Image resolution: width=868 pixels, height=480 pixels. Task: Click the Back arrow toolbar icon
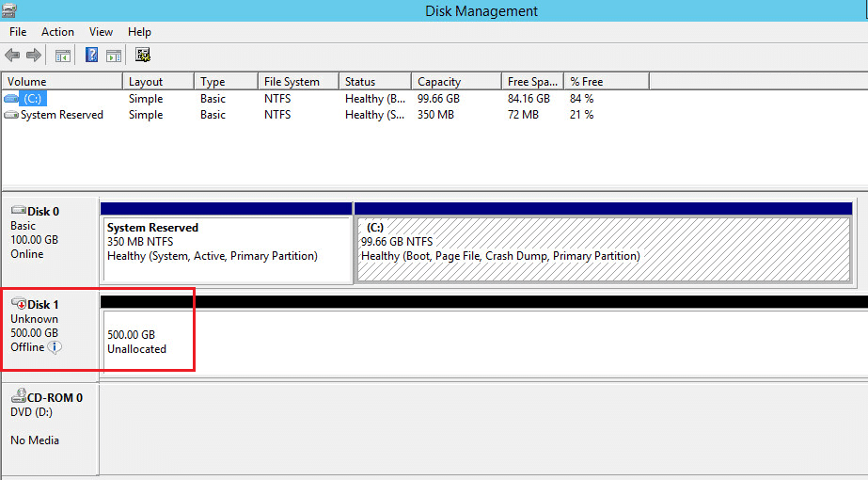click(12, 55)
